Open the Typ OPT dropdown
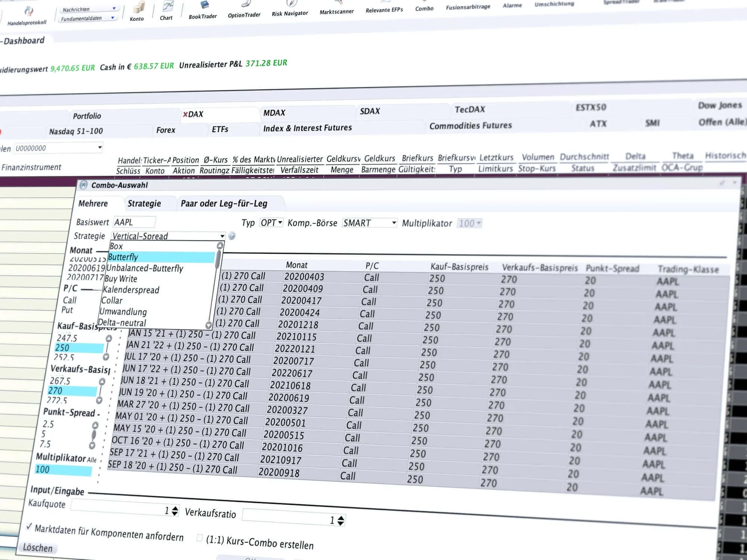747x560 pixels. pyautogui.click(x=272, y=223)
